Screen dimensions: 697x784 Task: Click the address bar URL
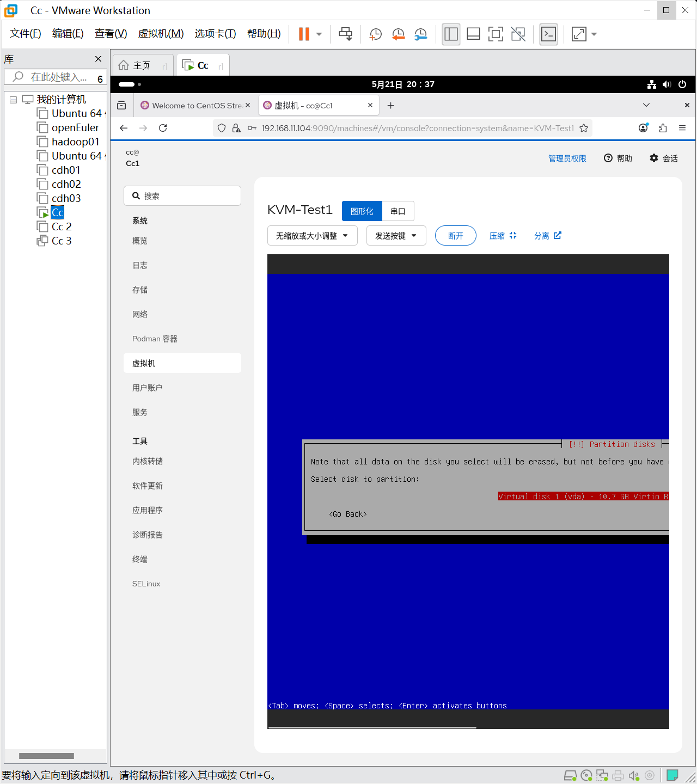coord(418,128)
